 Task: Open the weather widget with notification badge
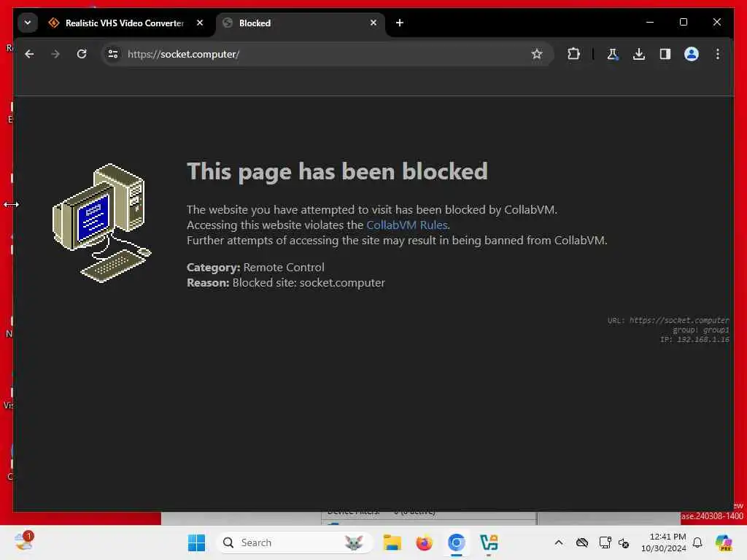(24, 542)
